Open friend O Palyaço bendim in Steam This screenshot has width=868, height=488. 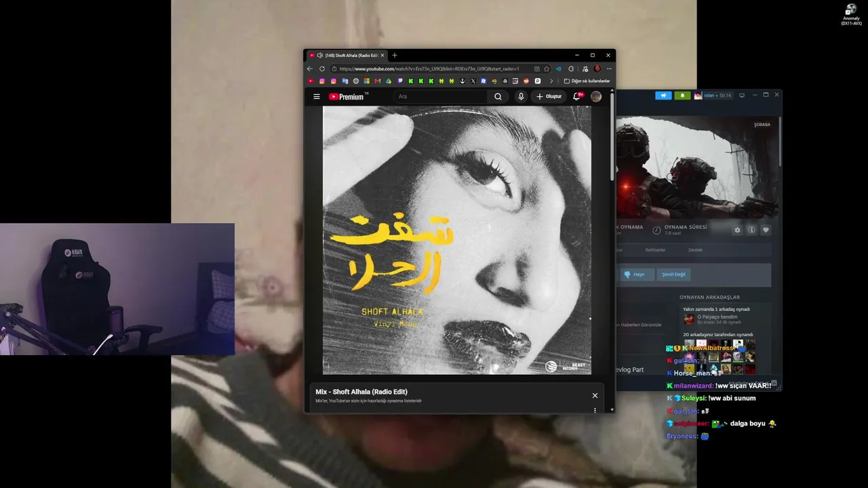click(717, 319)
